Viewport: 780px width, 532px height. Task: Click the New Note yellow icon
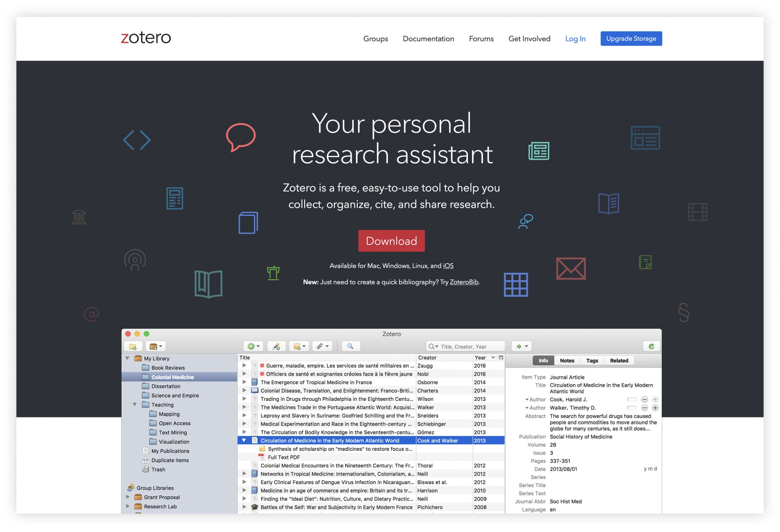[x=299, y=346]
